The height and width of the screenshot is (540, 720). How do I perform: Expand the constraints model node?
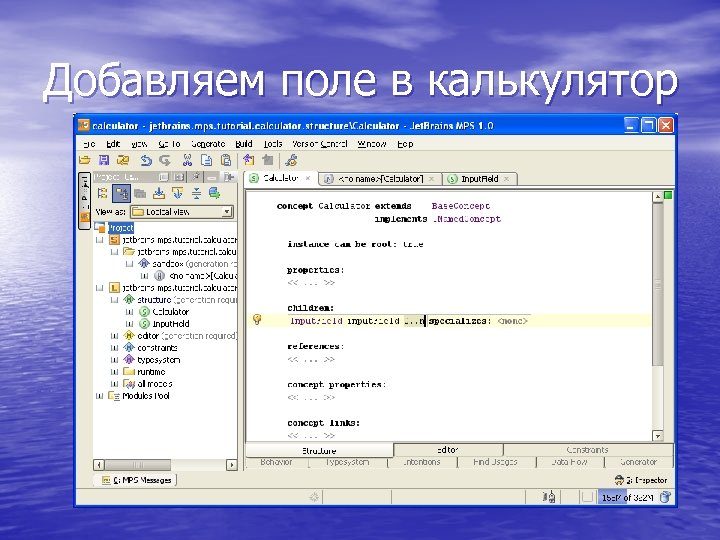(115, 348)
